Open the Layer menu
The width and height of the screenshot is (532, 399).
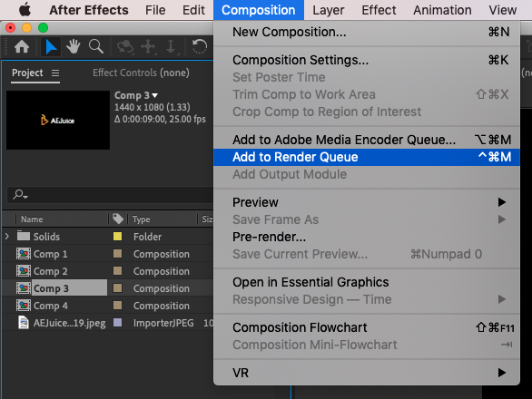tap(328, 10)
